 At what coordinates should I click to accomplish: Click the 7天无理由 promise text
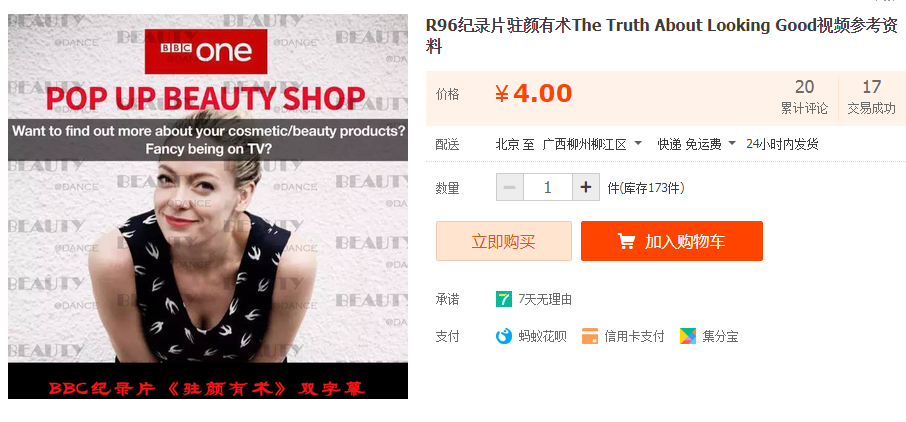545,299
